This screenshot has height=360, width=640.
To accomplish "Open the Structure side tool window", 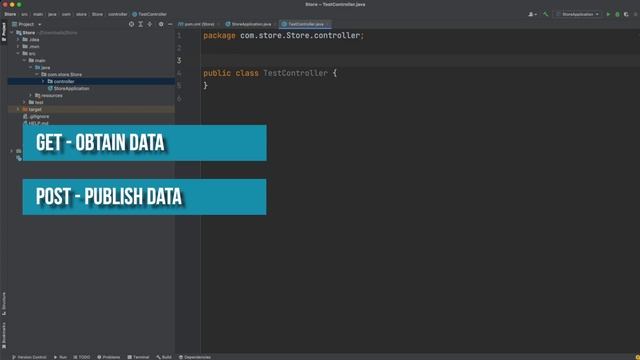I will pos(4,303).
